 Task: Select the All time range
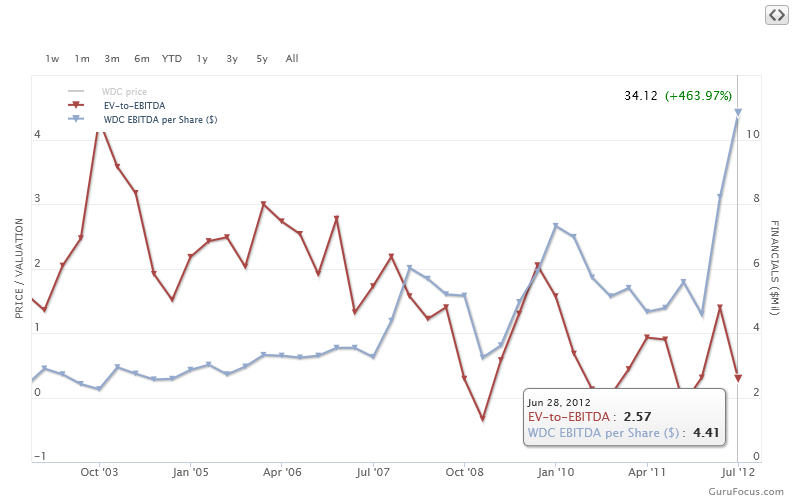click(292, 59)
